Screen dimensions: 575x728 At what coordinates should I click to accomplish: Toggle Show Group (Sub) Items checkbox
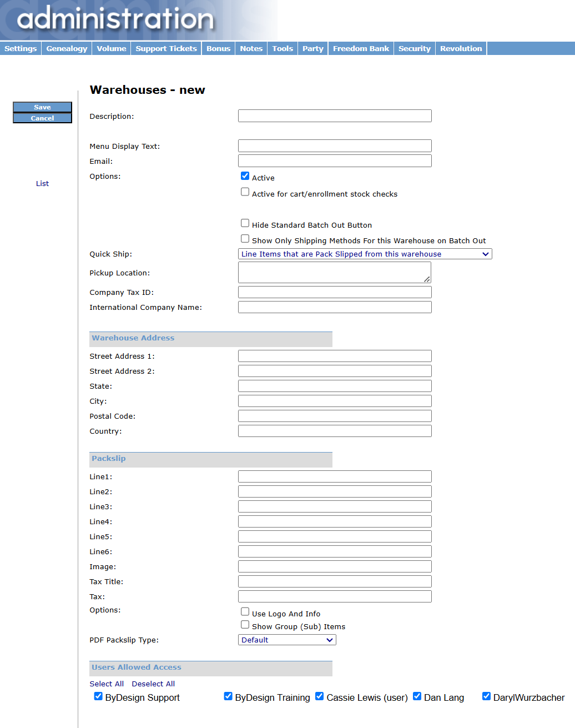tap(245, 625)
